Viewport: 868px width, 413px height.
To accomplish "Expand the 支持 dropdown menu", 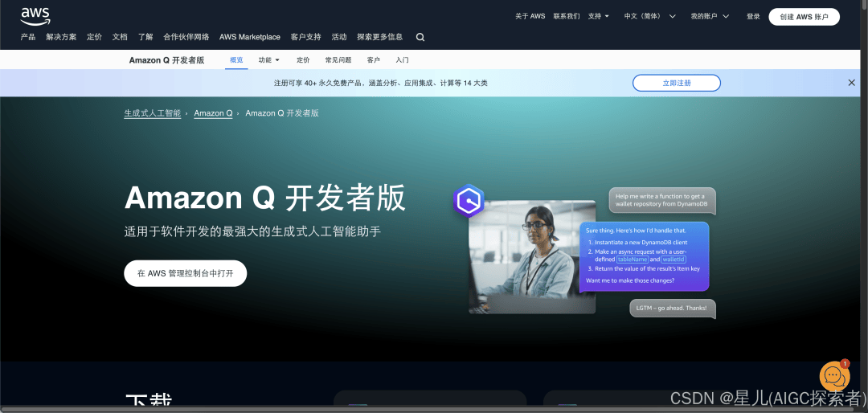I will click(599, 16).
